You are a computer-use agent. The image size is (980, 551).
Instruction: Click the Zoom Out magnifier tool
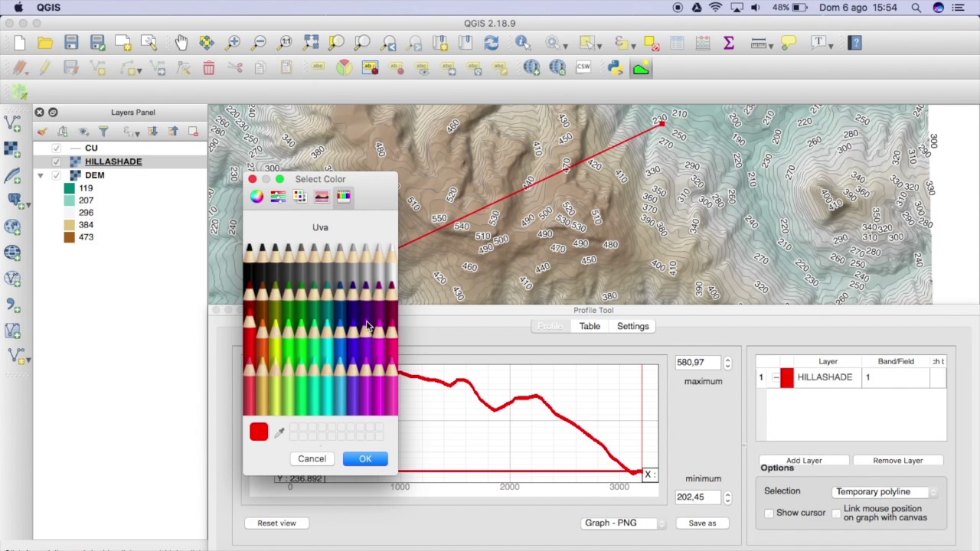coord(259,43)
